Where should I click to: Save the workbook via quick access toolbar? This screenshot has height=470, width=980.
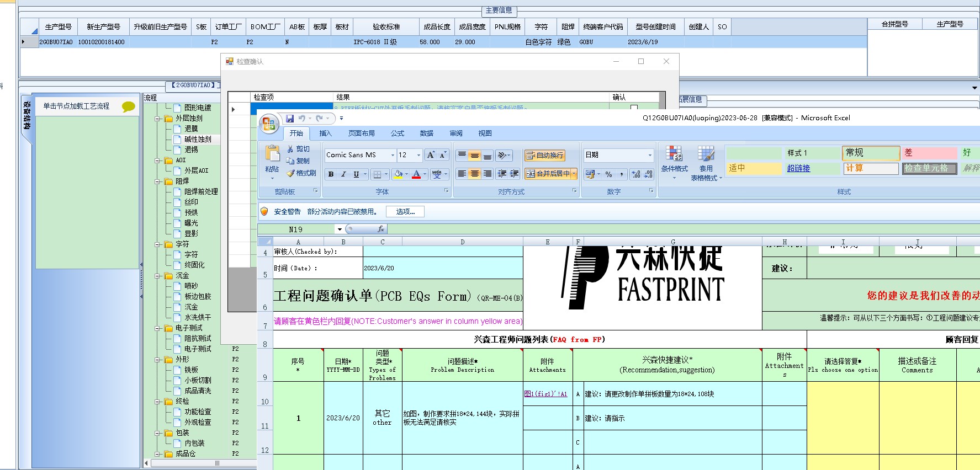(290, 118)
